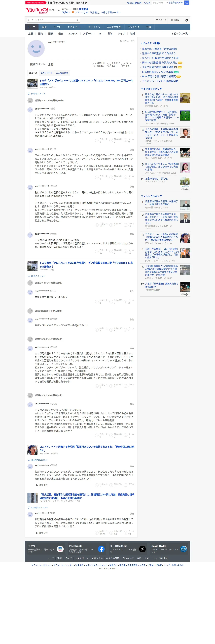215x644 pixels.
Task: Open the トピックス一覧 link
Action: coord(180,34)
